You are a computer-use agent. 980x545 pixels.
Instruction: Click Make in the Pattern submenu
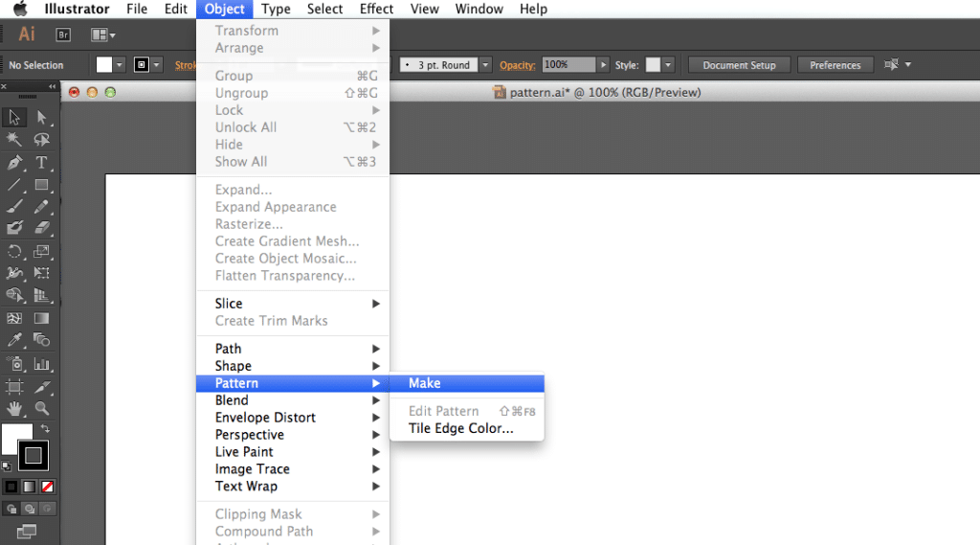424,383
